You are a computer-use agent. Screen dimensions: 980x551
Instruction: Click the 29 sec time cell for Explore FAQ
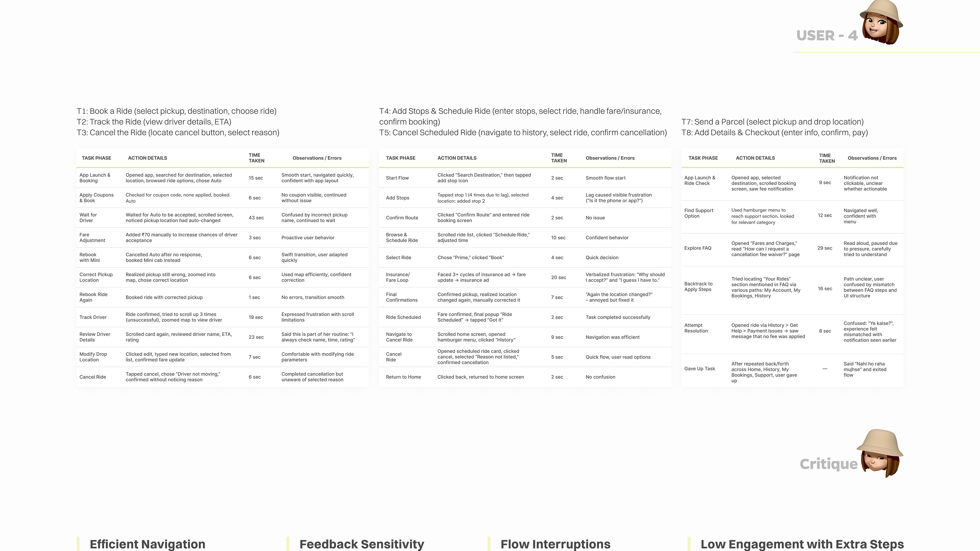(x=824, y=248)
